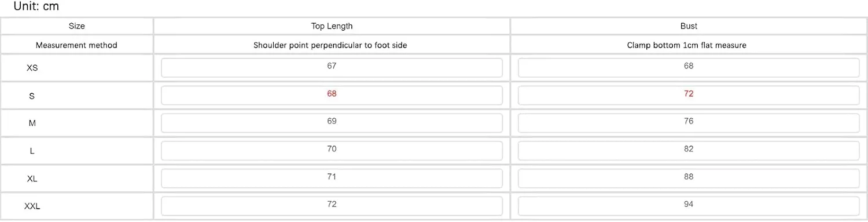Select the XXL Bust field showing 94
Image resolution: width=868 pixels, height=222 pixels.
[689, 206]
